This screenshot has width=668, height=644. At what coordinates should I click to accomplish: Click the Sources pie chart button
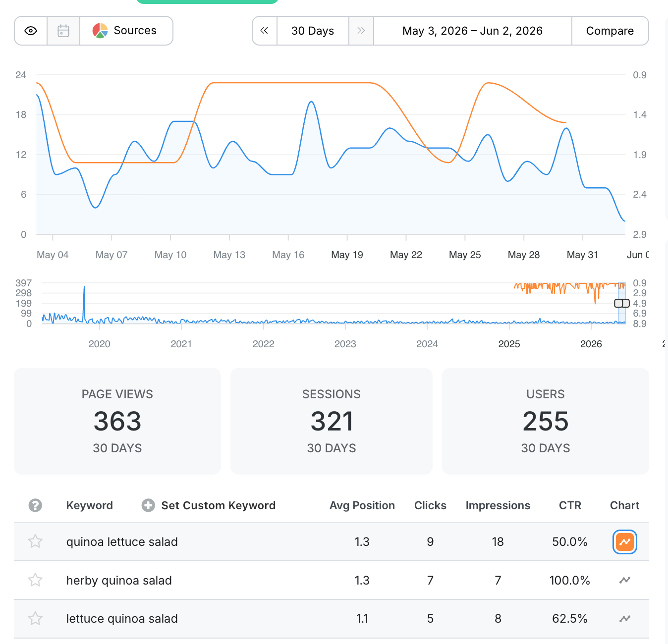[126, 31]
